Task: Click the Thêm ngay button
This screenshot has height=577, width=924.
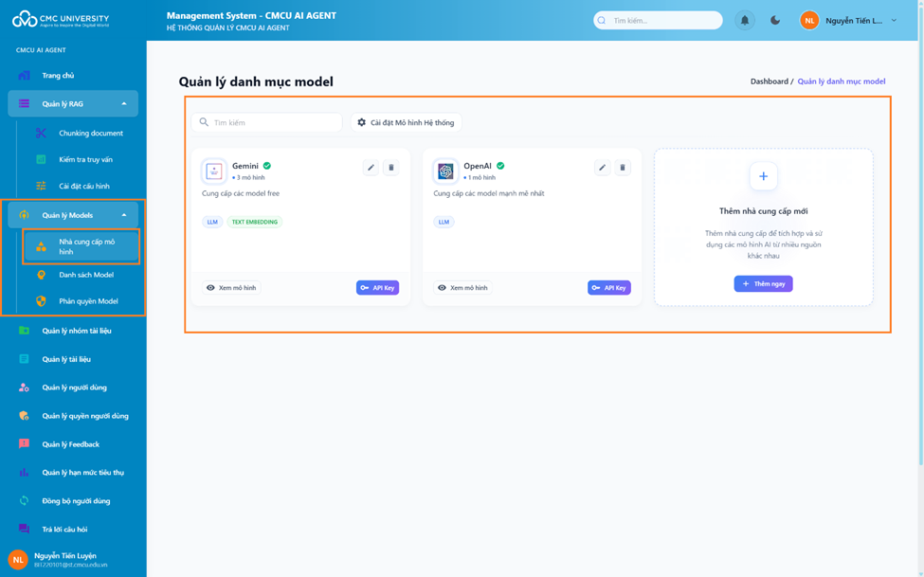Action: tap(763, 284)
